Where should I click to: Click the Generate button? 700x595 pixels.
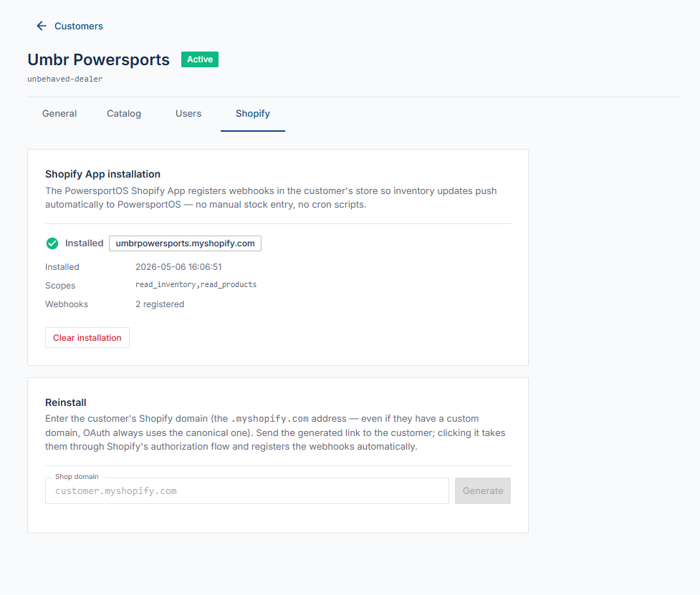[x=483, y=490]
